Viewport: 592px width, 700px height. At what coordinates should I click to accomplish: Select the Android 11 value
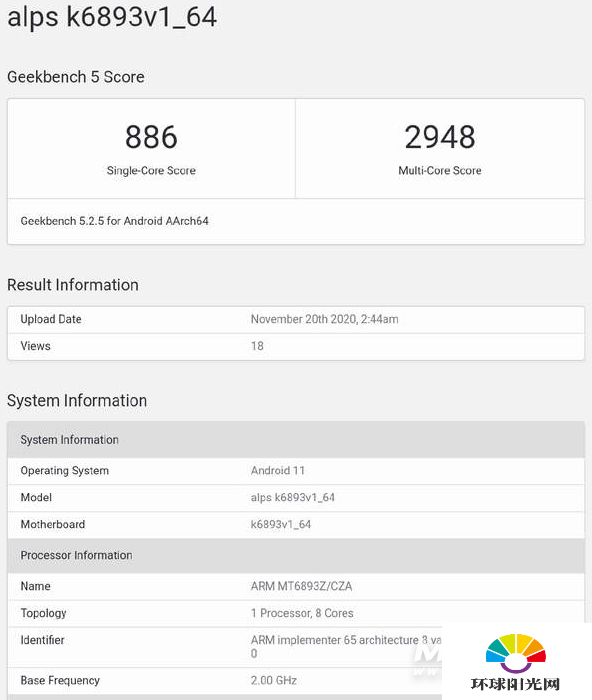pos(278,471)
